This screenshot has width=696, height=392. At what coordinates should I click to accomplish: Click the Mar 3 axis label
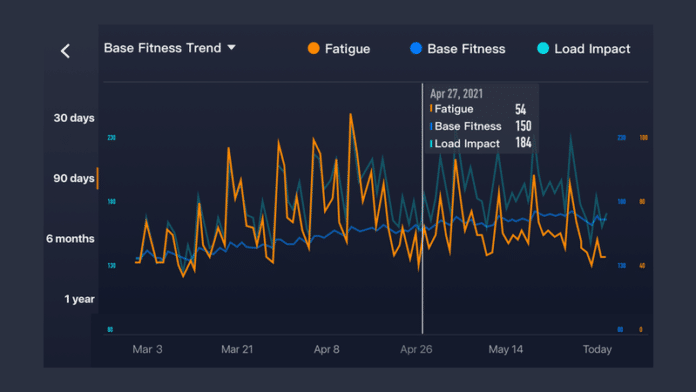click(x=147, y=349)
